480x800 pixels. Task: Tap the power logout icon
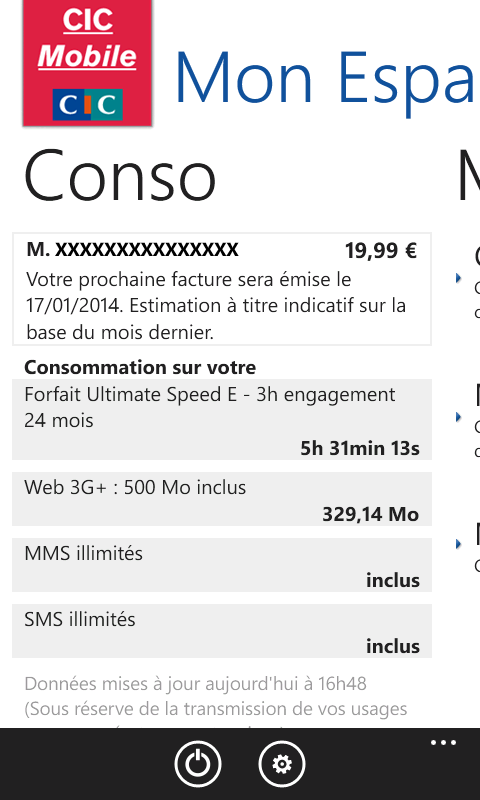[x=197, y=764]
